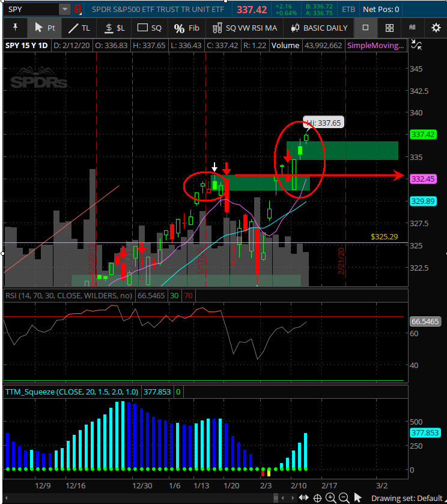The height and width of the screenshot is (504, 447).
Task: Click the RSI value 66.5465 header
Action: point(151,295)
